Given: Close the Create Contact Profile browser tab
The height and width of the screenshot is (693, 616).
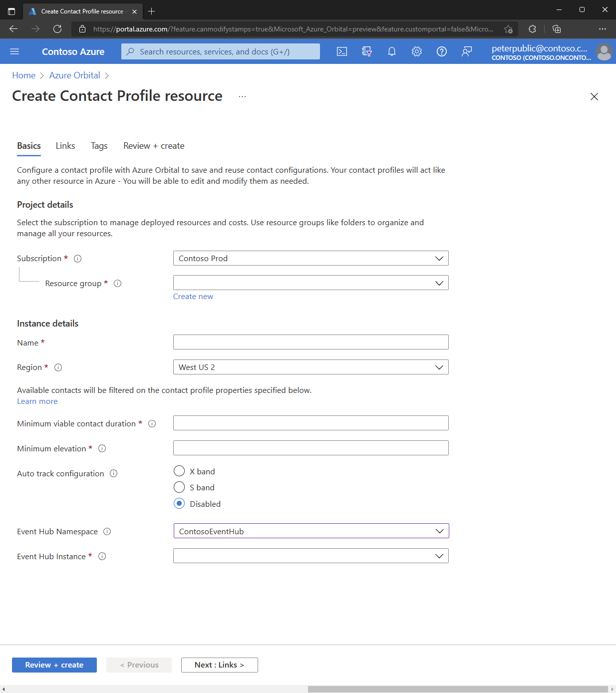Looking at the screenshot, I should pos(134,11).
